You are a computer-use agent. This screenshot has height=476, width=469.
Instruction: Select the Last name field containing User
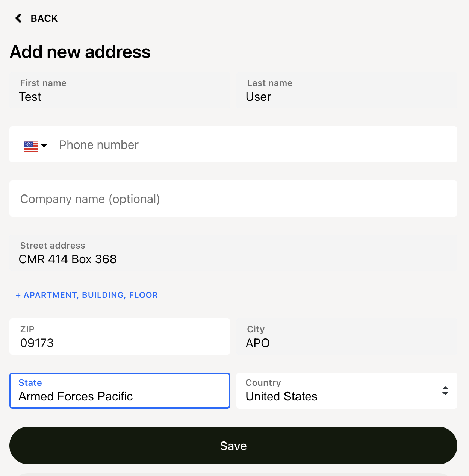click(347, 90)
